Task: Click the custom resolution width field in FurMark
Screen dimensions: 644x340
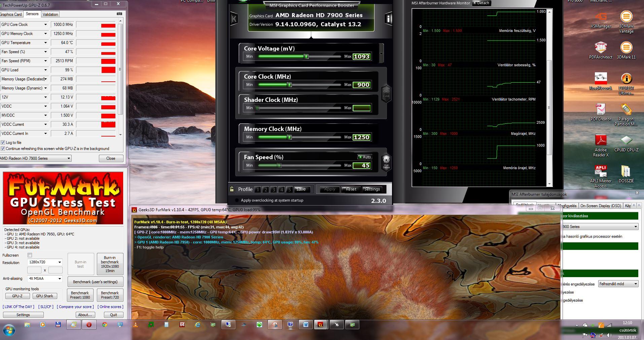Action: [x=34, y=270]
